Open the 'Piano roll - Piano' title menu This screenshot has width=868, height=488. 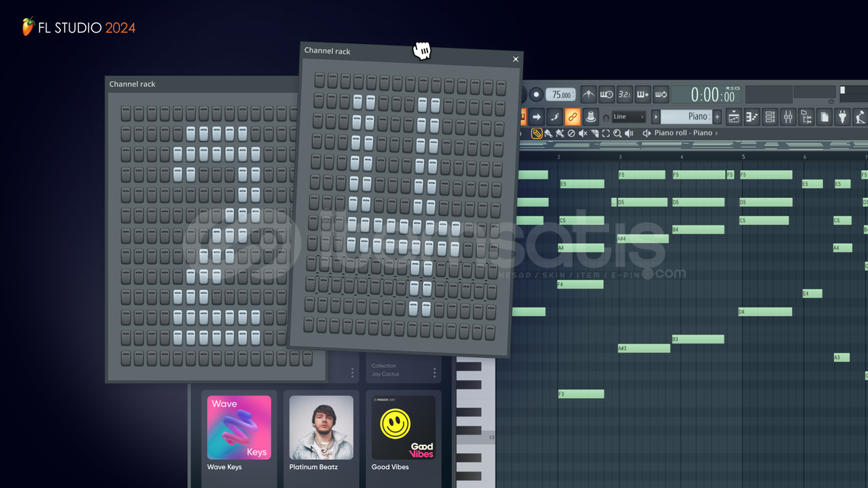pos(683,133)
